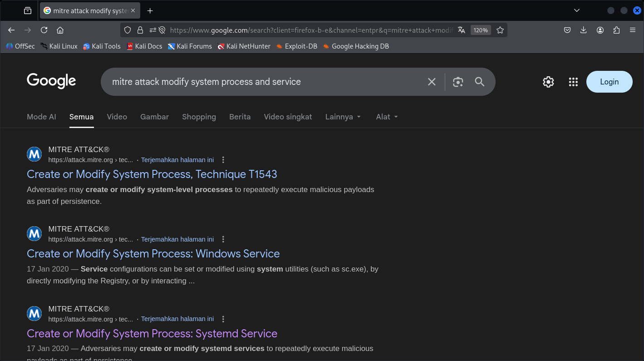Switch to Shopping results tab
The width and height of the screenshot is (644, 361).
(199, 117)
